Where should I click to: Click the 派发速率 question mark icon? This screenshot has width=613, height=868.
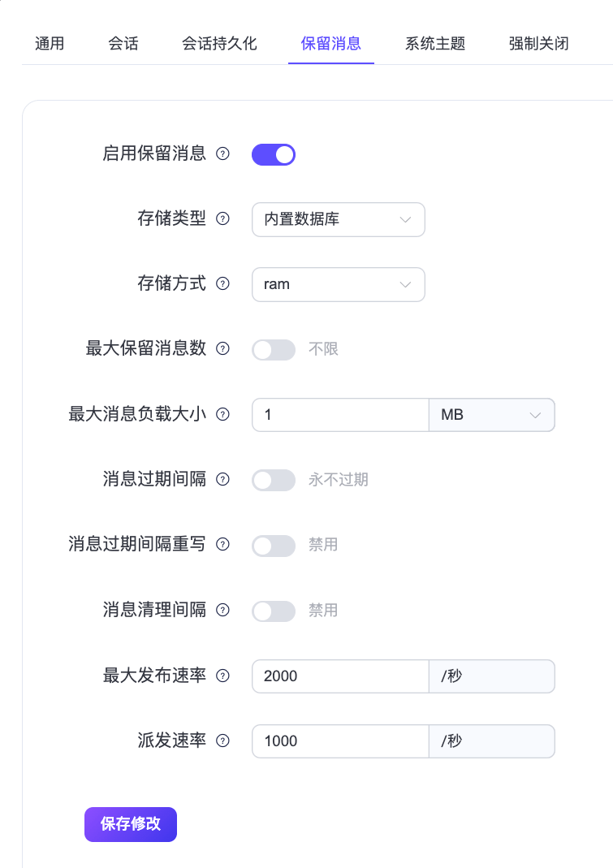click(222, 741)
